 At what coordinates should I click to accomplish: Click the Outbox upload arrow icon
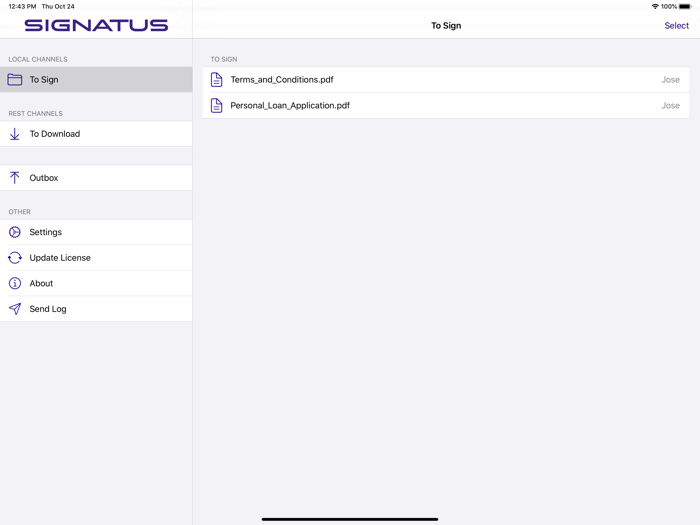[15, 178]
